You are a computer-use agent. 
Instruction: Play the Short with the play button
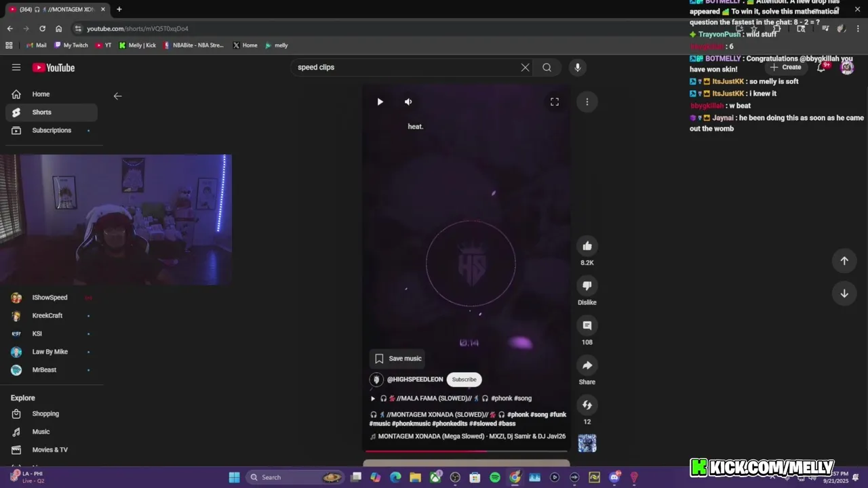pyautogui.click(x=380, y=102)
